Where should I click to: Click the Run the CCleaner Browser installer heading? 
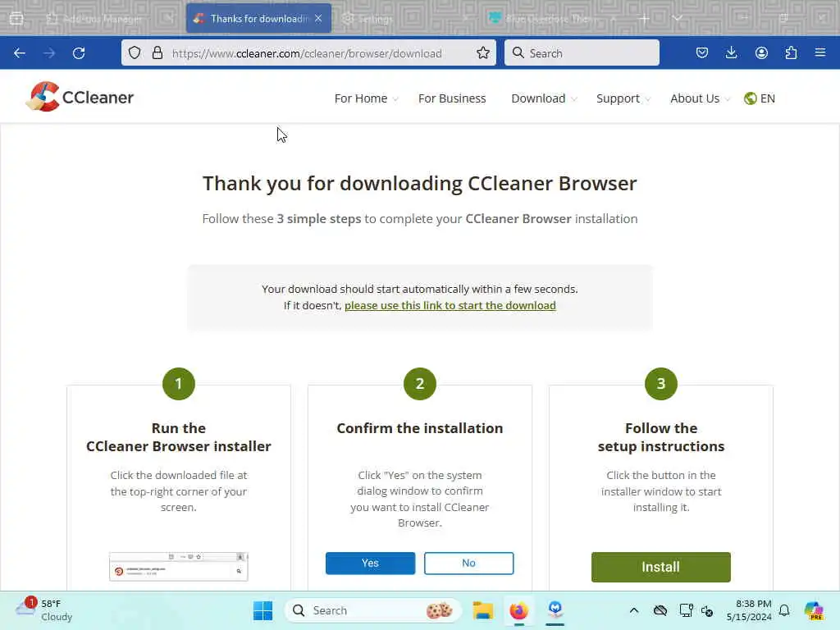178,437
